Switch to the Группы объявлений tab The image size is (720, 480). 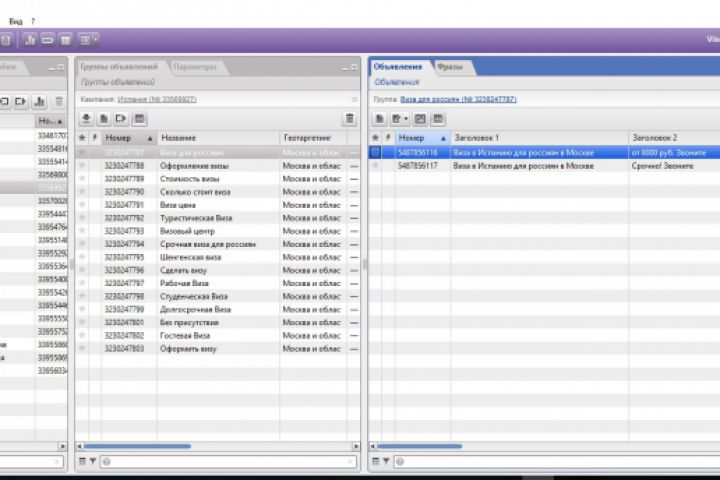(x=119, y=67)
